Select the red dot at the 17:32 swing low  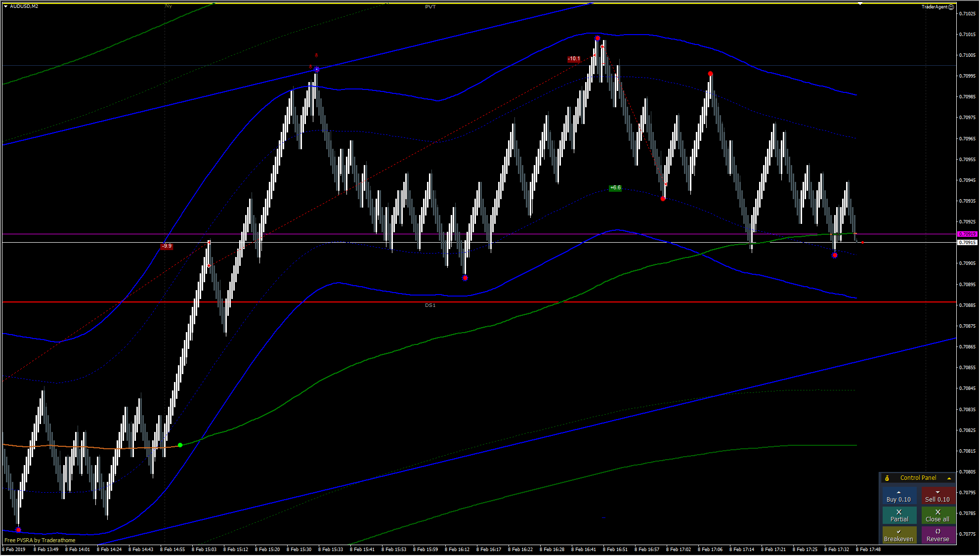point(835,256)
